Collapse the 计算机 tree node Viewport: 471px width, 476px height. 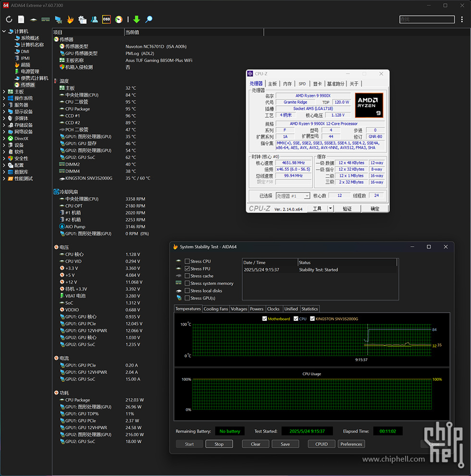coord(4,31)
